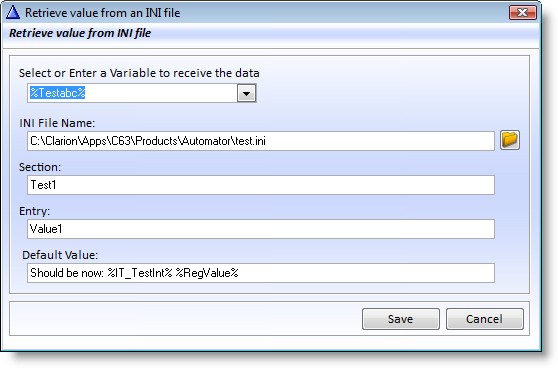The height and width of the screenshot is (368, 558).
Task: Click into the INI File Name path field
Action: coord(261,141)
